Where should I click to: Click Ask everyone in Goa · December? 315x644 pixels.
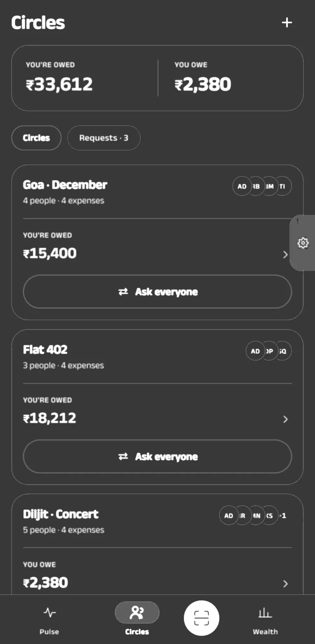point(157,292)
